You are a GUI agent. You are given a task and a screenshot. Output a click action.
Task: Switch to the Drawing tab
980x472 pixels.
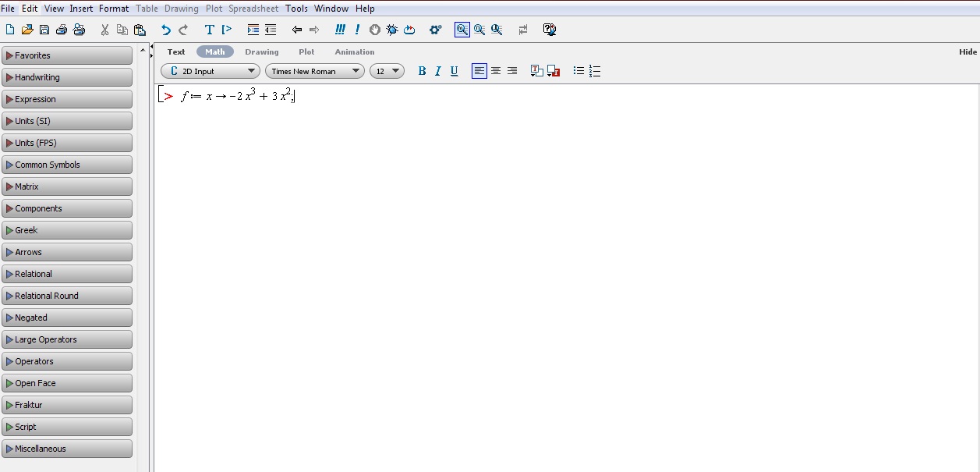261,51
